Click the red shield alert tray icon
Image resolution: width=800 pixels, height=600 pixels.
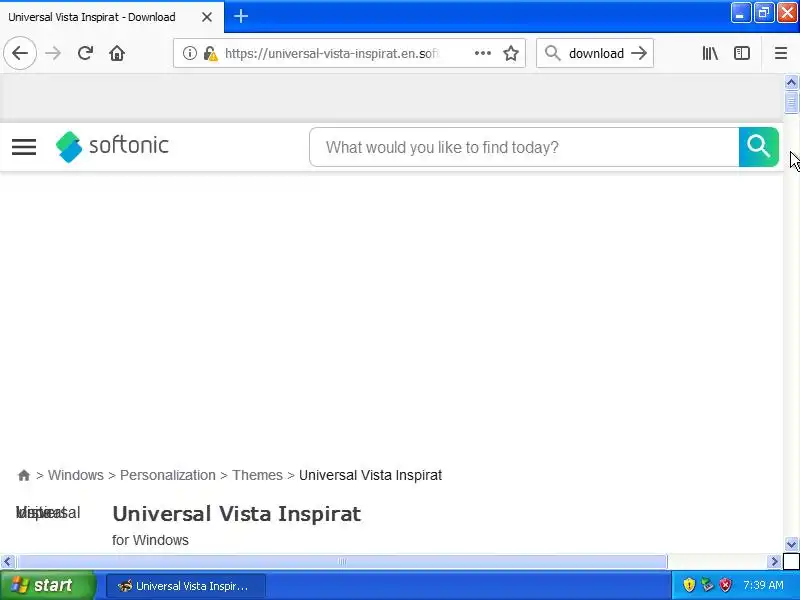725,585
